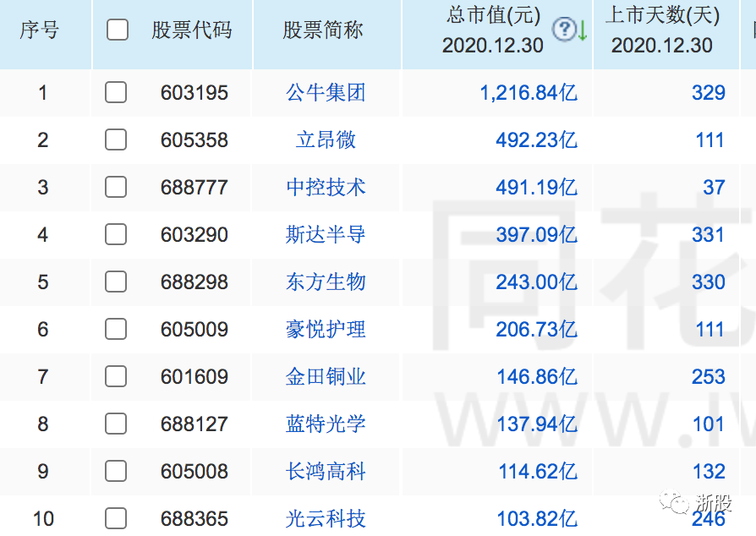Toggle the select-all checkbox in header
Viewport: 756px width, 536px height.
(x=118, y=30)
